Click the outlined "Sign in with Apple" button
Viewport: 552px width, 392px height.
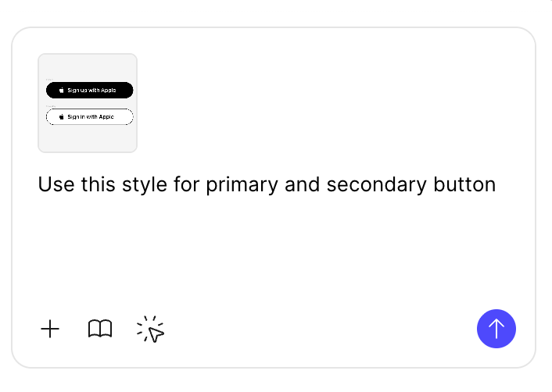[89, 117]
